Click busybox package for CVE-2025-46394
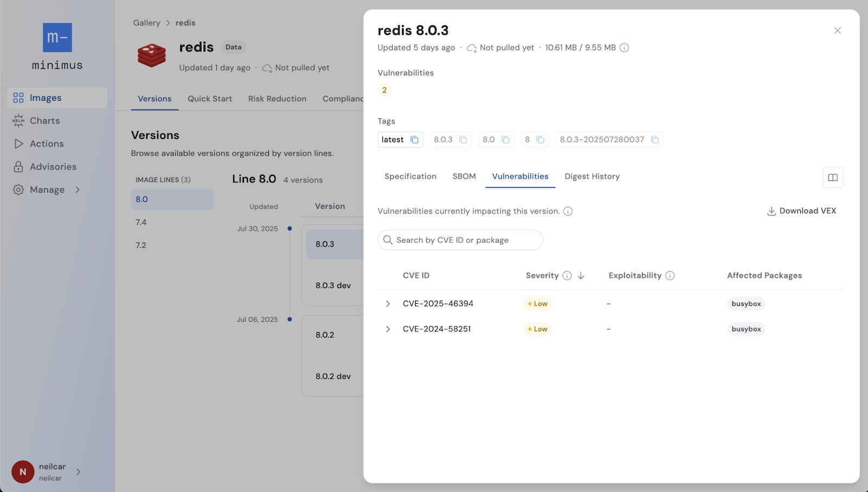The image size is (868, 492). [x=746, y=304]
